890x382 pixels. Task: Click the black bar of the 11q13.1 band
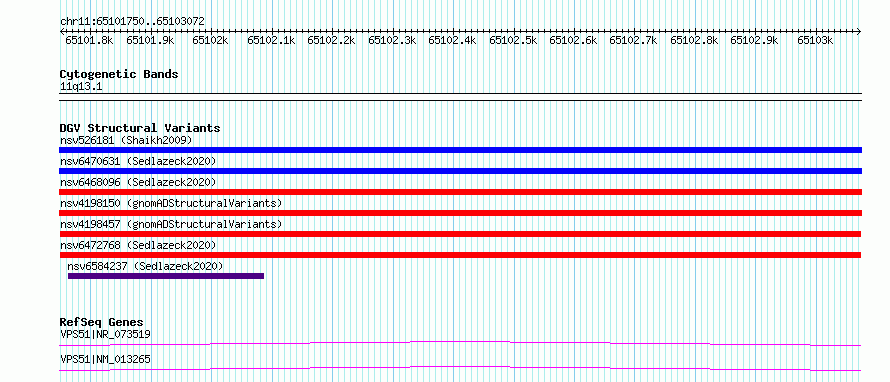click(460, 97)
